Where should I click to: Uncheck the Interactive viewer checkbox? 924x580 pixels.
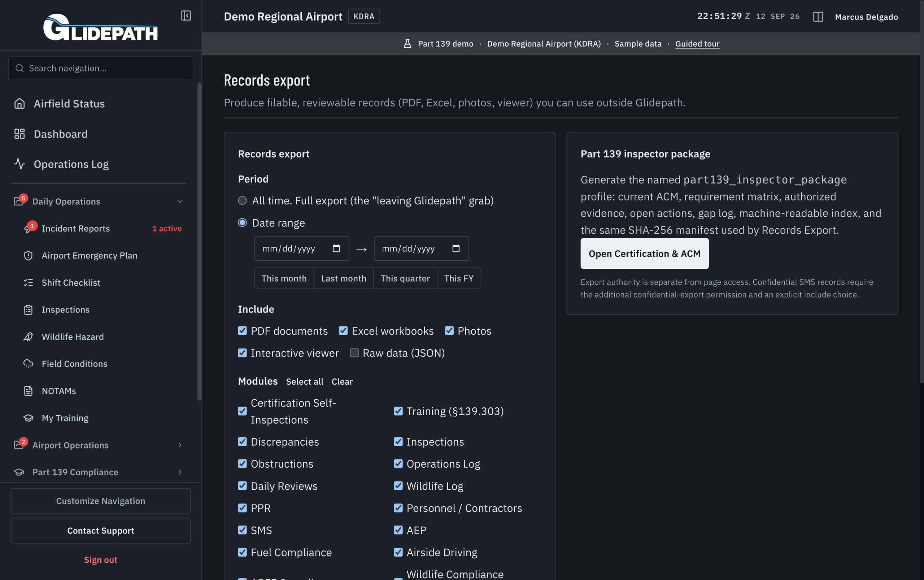pos(242,353)
